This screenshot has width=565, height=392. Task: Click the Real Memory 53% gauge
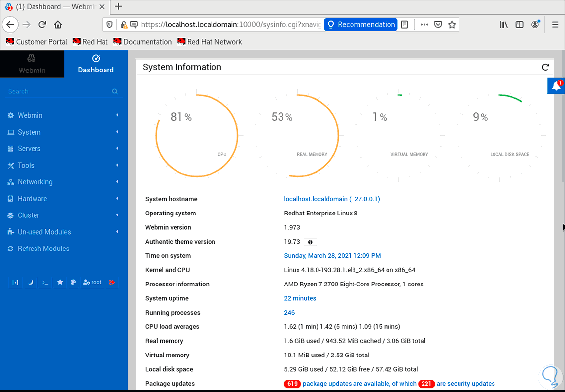coord(298,136)
